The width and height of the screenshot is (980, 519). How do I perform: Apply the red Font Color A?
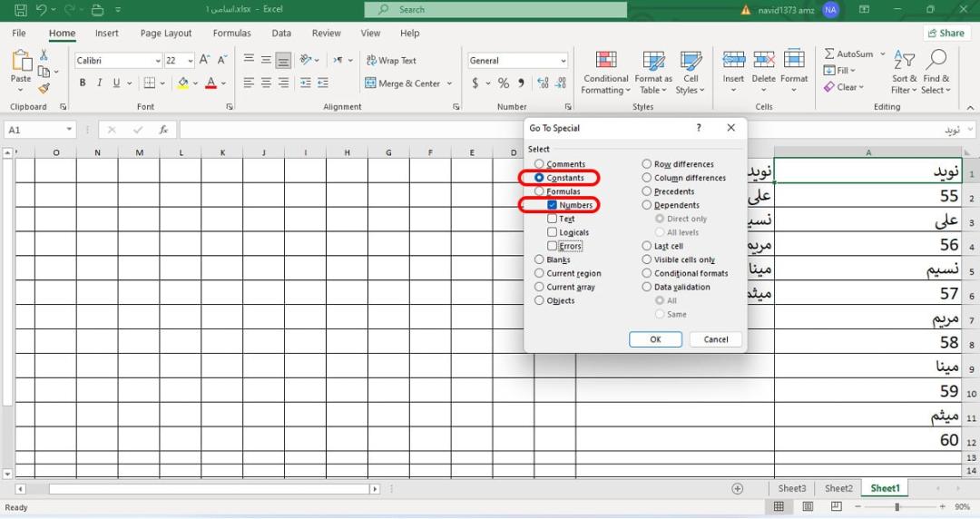[x=211, y=83]
